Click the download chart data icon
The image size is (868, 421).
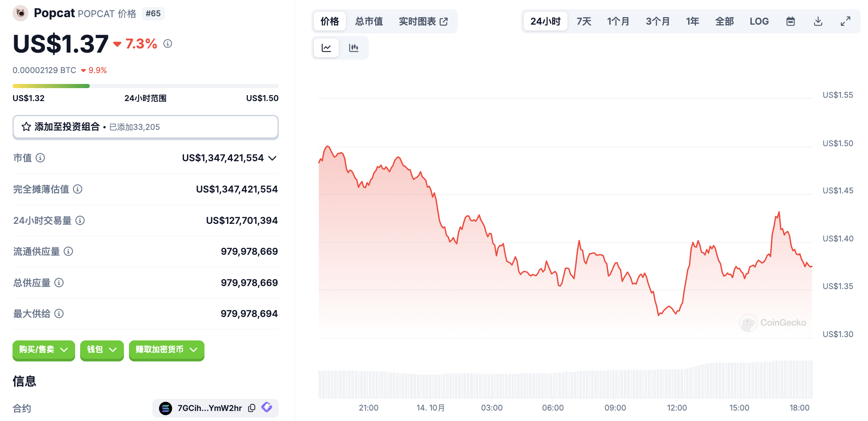pyautogui.click(x=818, y=21)
